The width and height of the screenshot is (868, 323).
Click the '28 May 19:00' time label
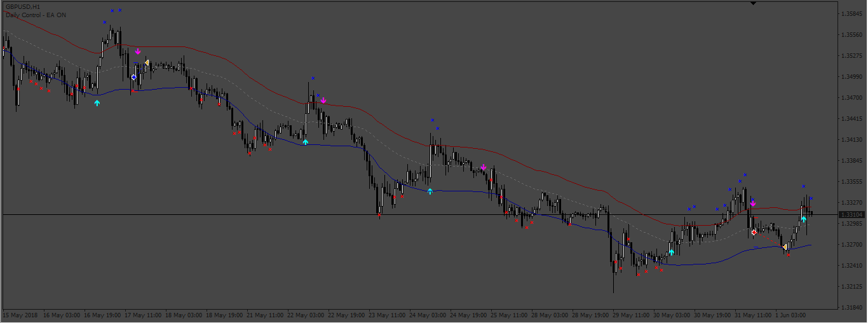pos(590,315)
